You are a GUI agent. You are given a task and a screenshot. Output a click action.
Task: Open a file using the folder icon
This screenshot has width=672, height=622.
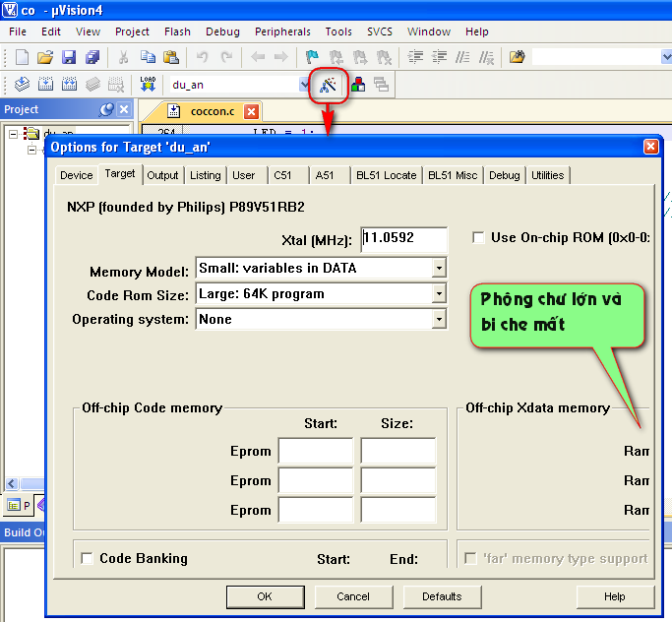45,56
